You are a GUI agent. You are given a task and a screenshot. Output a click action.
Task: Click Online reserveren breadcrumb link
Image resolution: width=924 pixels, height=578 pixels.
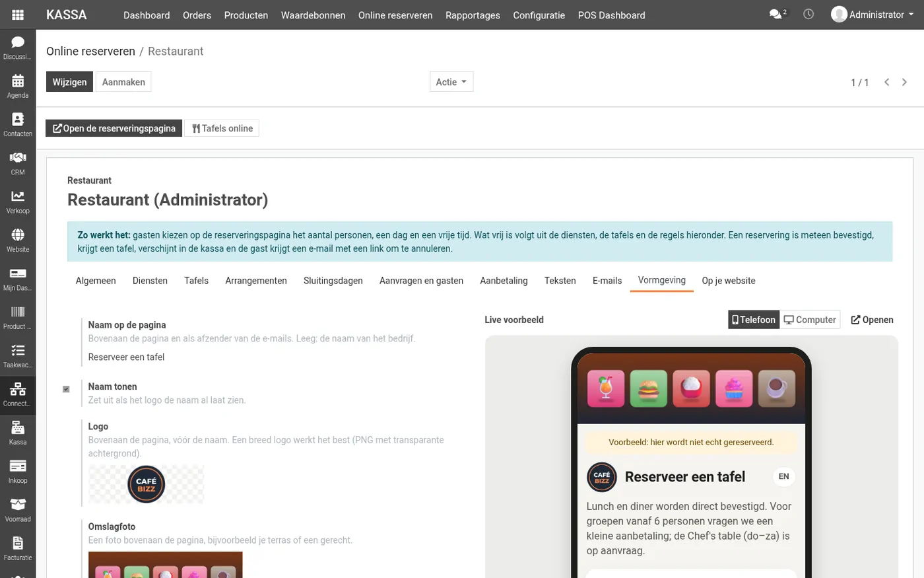tap(90, 51)
